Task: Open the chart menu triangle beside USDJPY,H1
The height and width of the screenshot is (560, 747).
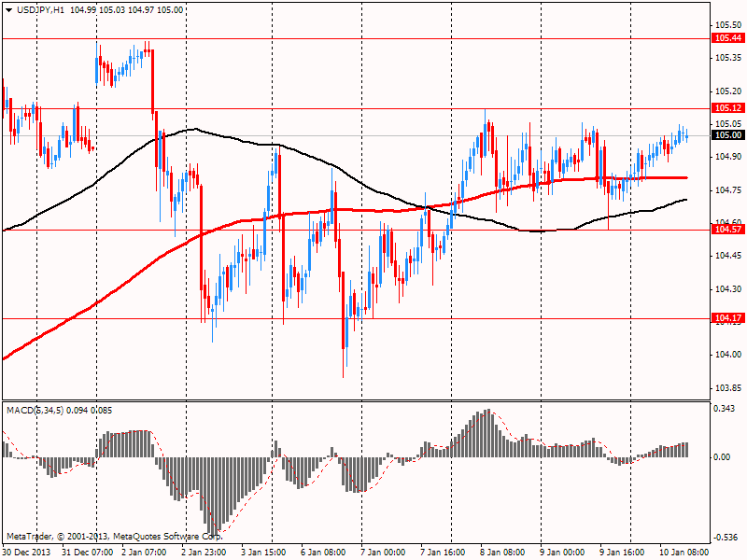Action: [x=8, y=10]
